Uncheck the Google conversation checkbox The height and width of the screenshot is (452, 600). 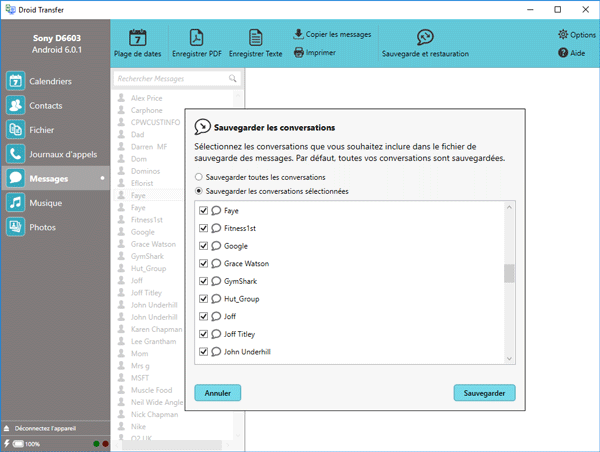pyautogui.click(x=204, y=246)
